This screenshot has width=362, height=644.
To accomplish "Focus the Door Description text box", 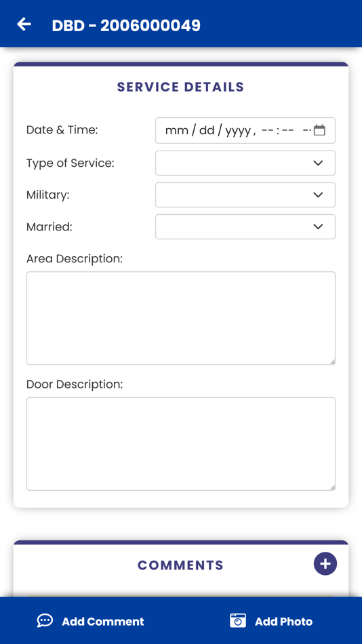I will click(181, 444).
